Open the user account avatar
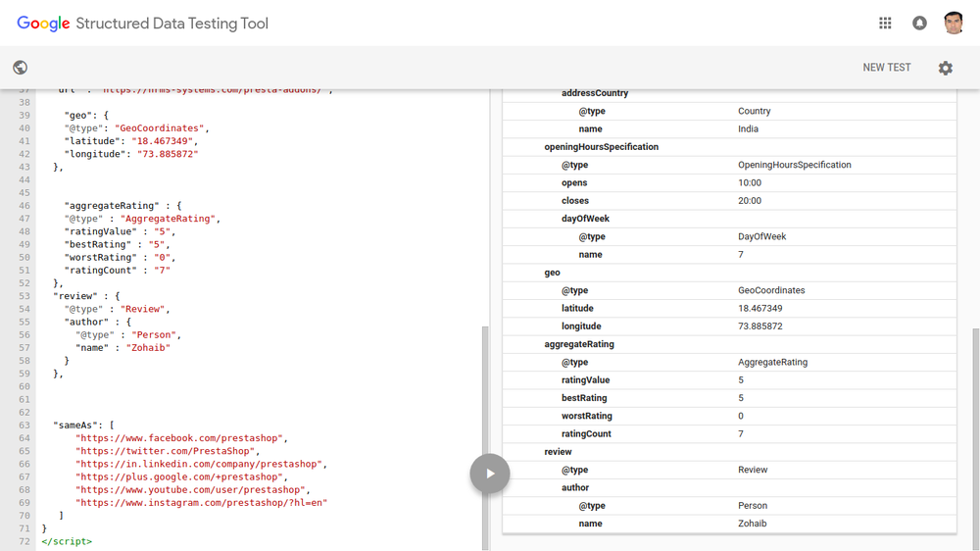The height and width of the screenshot is (551, 980). 954,24
